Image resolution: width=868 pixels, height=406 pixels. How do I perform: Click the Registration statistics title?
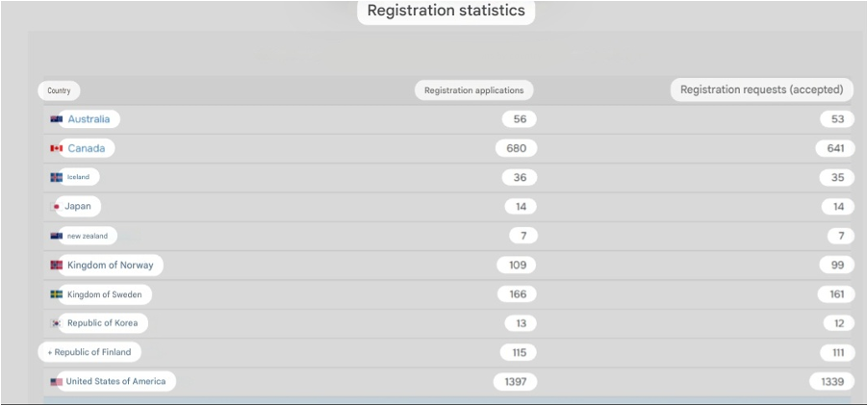[x=447, y=12]
